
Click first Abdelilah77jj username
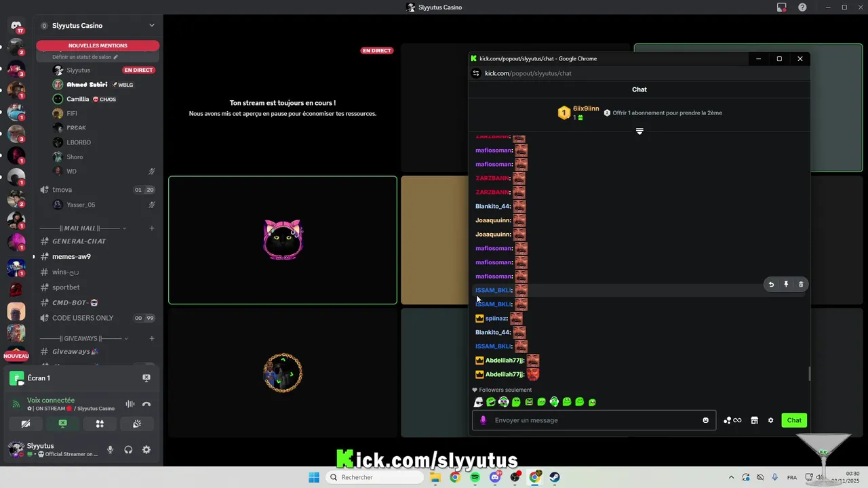pos(505,361)
